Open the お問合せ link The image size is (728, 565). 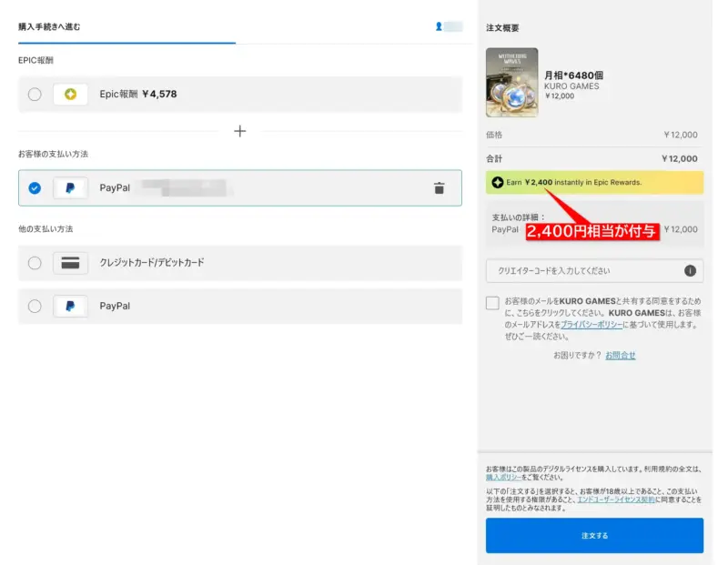point(621,355)
